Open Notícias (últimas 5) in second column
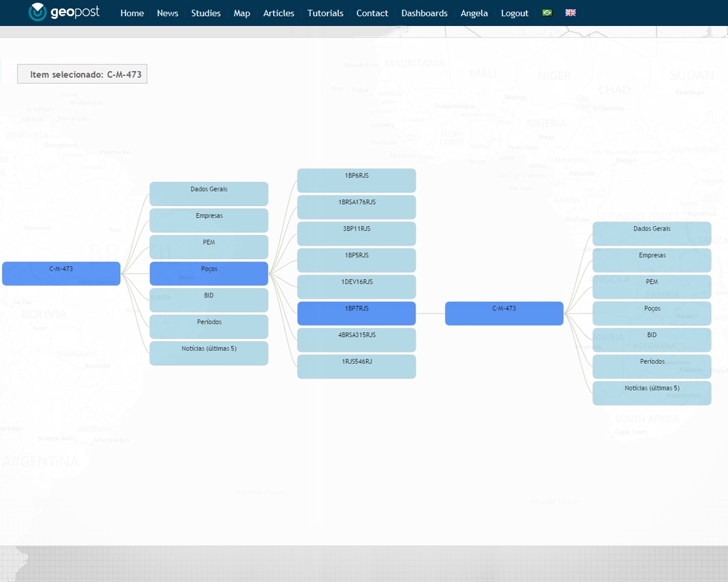The width and height of the screenshot is (728, 582). [209, 353]
